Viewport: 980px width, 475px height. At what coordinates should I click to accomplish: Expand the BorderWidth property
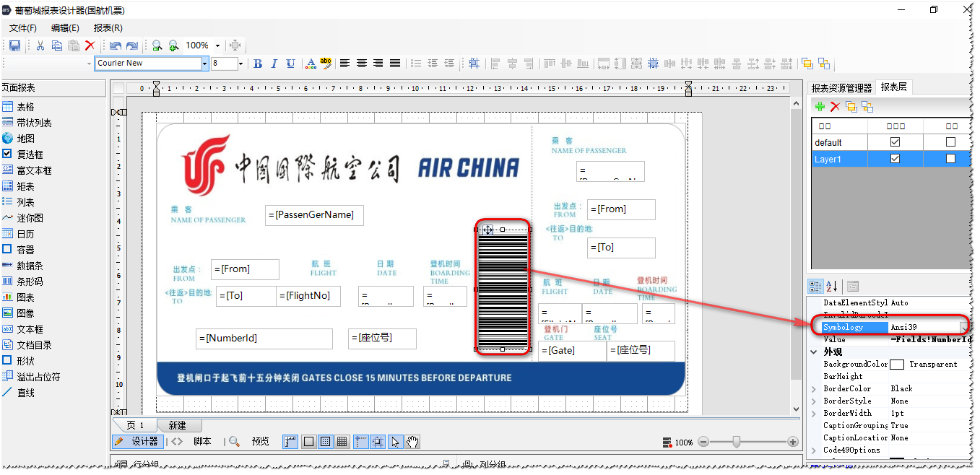tap(815, 413)
